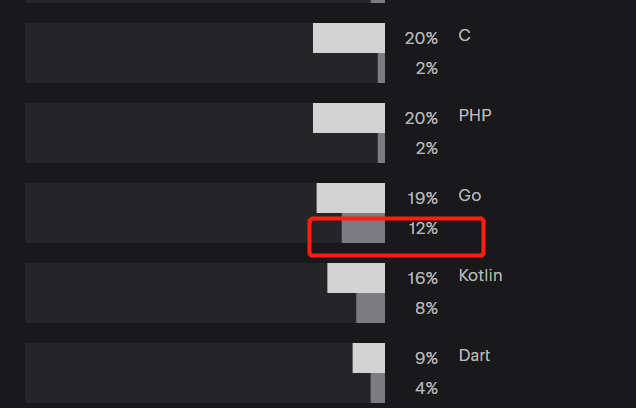Select the light gray 20% bar for PHP

[x=349, y=118]
